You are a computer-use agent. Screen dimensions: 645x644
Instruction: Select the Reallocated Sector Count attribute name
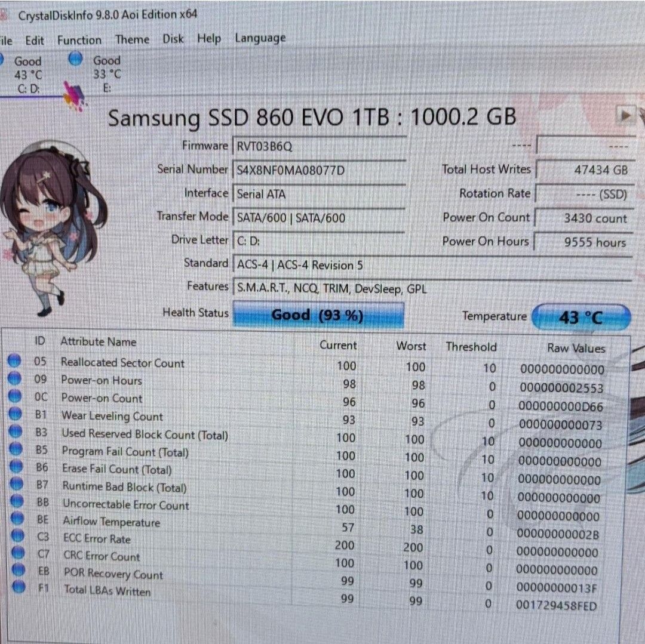122,362
